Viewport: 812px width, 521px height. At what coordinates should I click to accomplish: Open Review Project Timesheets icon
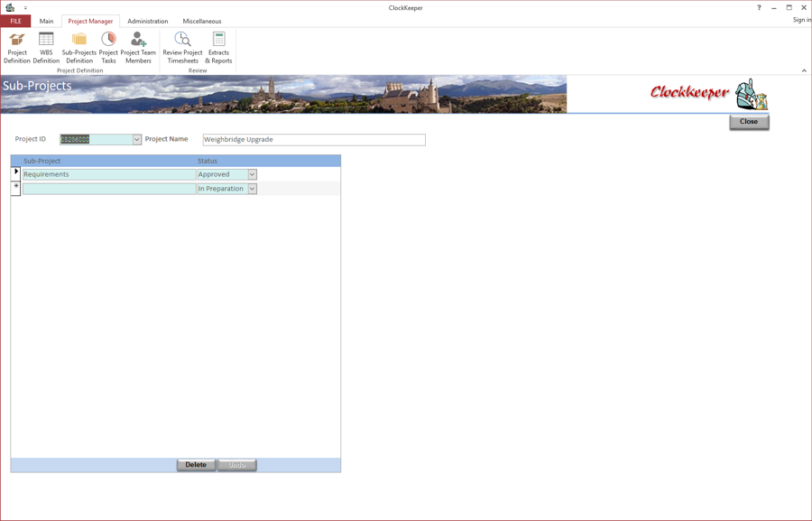click(182, 48)
